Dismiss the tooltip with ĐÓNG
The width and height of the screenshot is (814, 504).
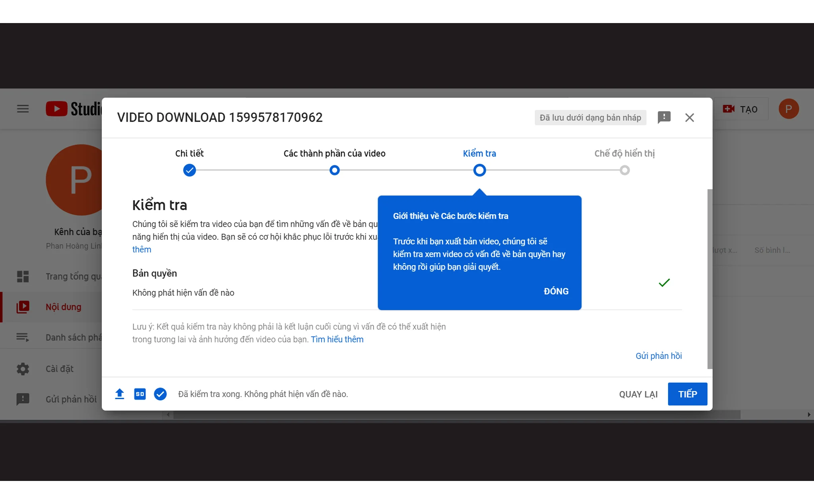tap(556, 291)
